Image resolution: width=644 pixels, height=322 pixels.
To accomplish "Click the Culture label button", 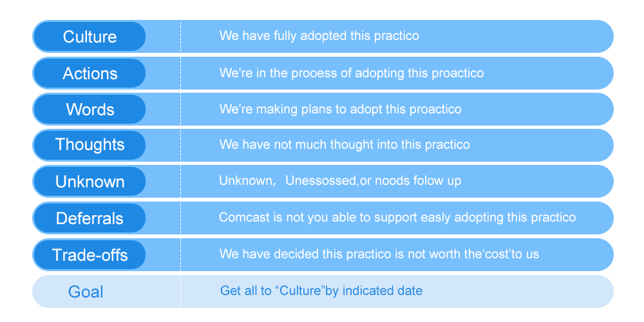I will pos(90,37).
